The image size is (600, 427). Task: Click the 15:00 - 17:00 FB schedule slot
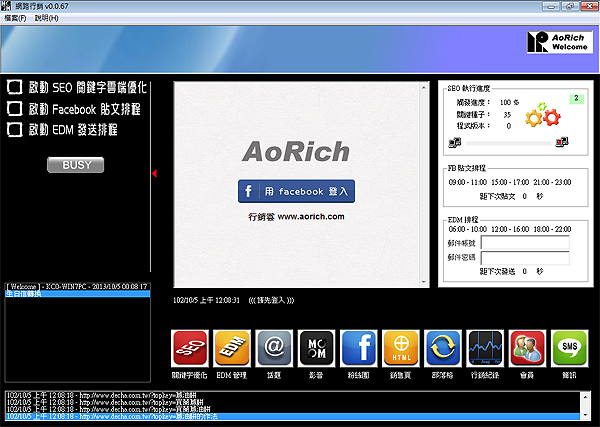tap(510, 182)
